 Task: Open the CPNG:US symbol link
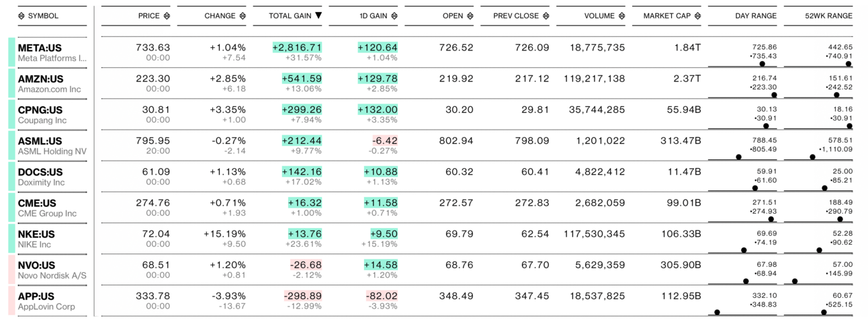[x=40, y=110]
